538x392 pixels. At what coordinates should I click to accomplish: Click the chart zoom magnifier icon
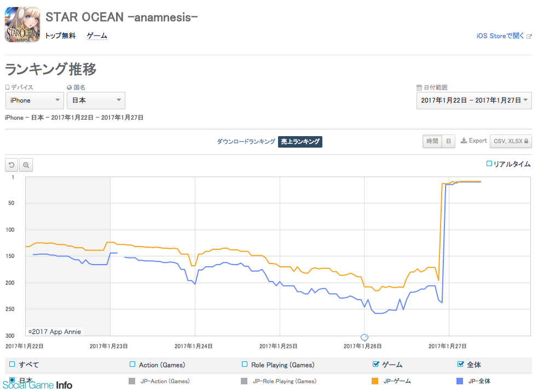pos(26,165)
